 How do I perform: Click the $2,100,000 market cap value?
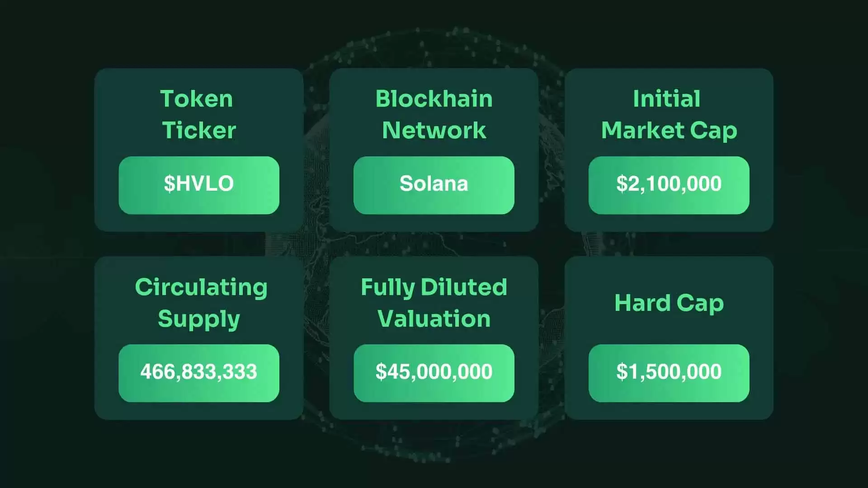[x=669, y=184]
